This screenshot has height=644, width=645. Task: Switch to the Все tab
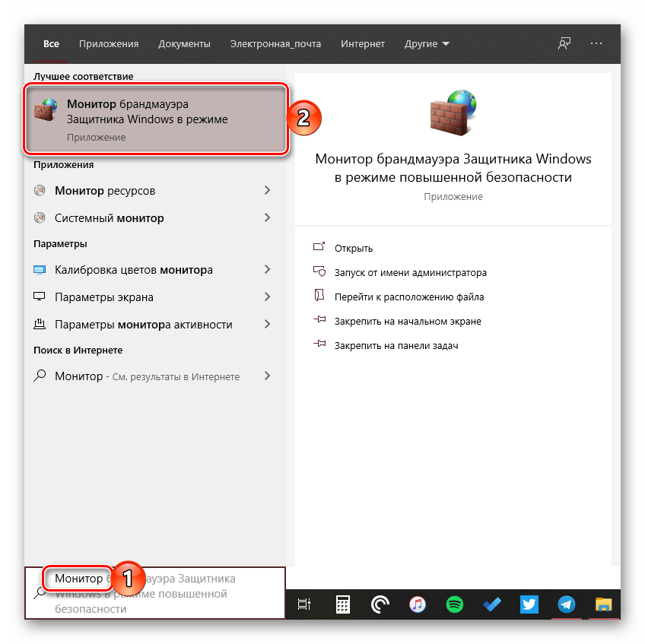pos(52,43)
